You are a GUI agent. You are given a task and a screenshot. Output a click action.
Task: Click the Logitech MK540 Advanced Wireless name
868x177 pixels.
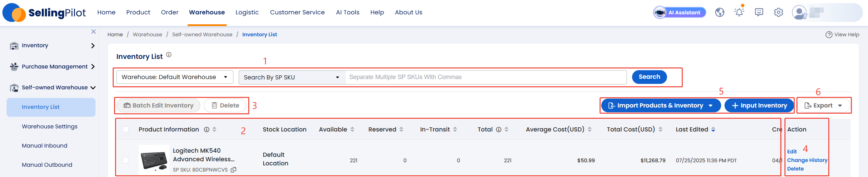coord(204,155)
